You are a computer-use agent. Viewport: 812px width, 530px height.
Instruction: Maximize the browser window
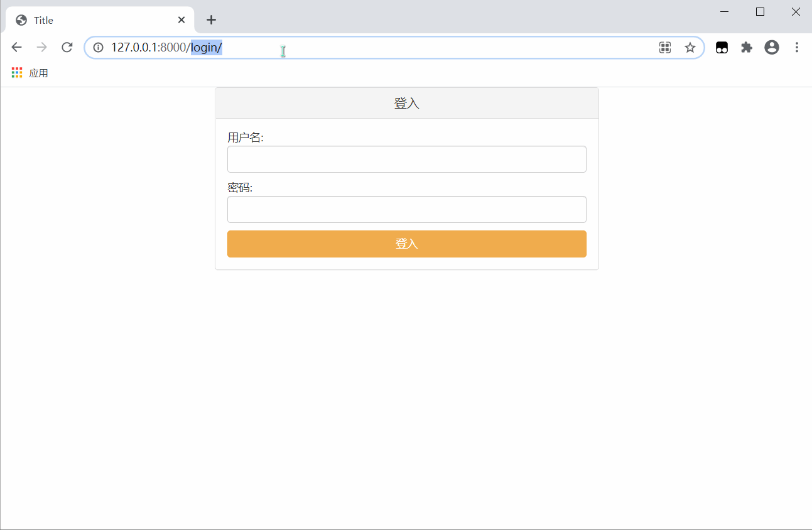point(760,12)
